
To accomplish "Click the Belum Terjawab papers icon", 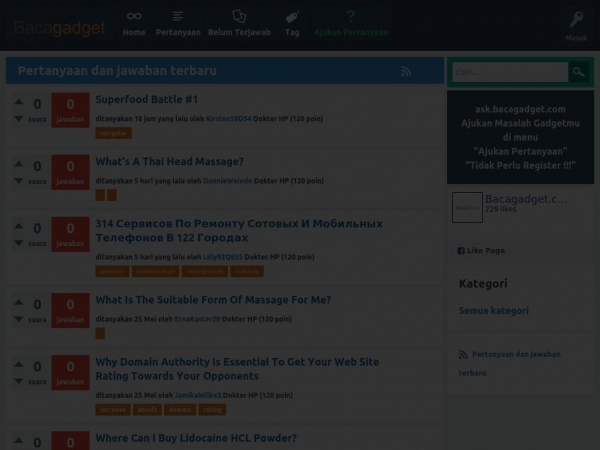I will pyautogui.click(x=239, y=16).
